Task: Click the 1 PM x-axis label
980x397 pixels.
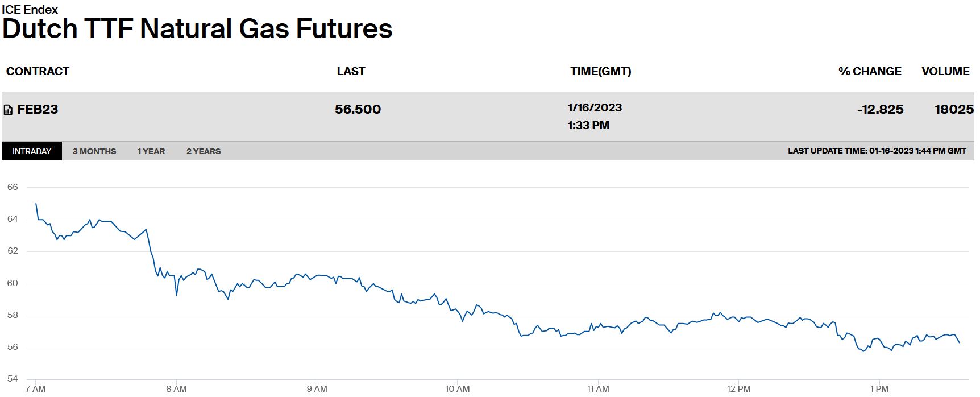Action: (x=879, y=389)
